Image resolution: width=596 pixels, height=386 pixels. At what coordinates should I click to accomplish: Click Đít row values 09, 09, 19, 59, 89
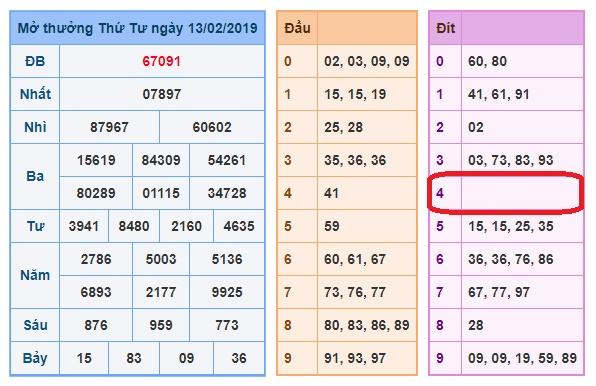click(522, 358)
